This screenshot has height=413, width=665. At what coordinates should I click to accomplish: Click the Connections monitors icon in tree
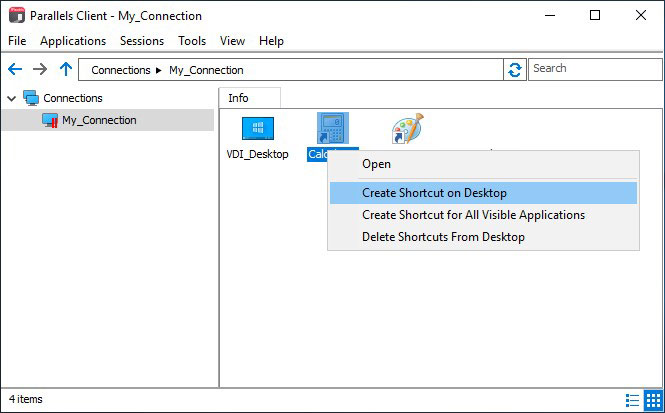31,98
